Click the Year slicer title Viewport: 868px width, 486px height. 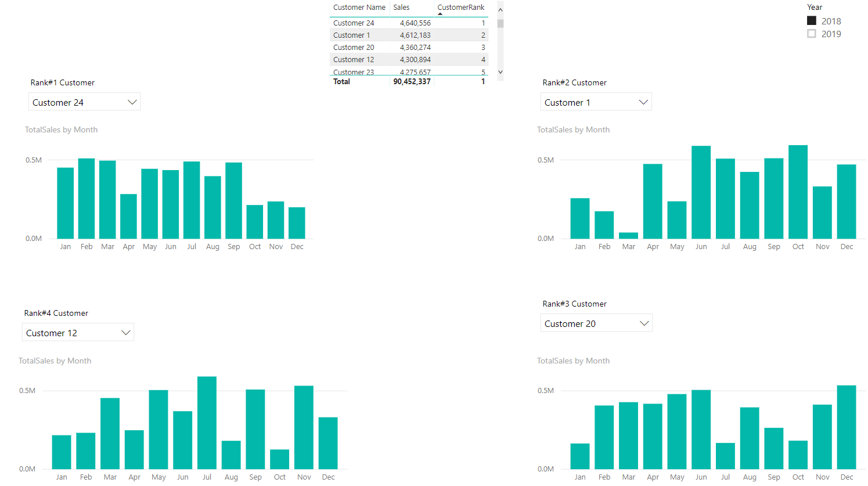point(815,8)
